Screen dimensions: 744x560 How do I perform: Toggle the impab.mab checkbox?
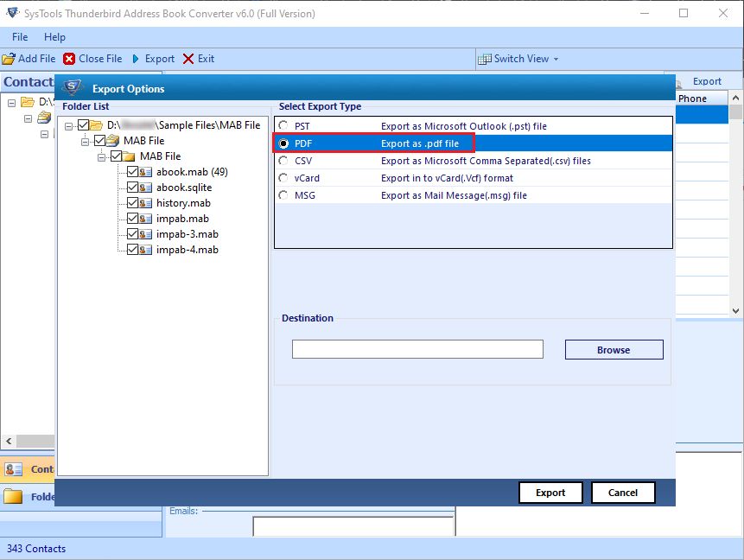(132, 219)
